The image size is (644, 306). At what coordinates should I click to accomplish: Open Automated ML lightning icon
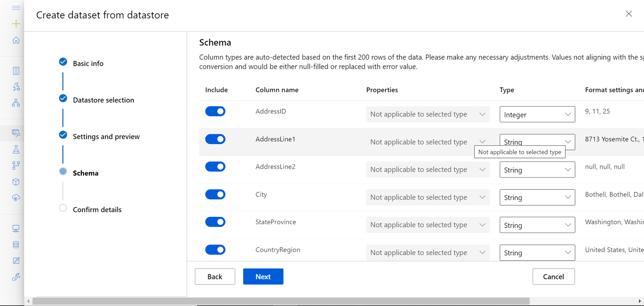pos(16,87)
